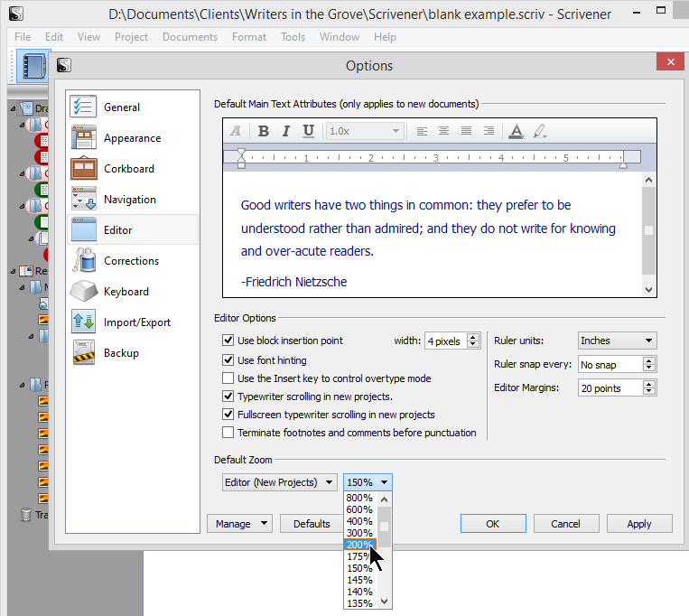This screenshot has height=616, width=689.
Task: Enable Insert key overtype mode checkbox
Action: pos(228,378)
